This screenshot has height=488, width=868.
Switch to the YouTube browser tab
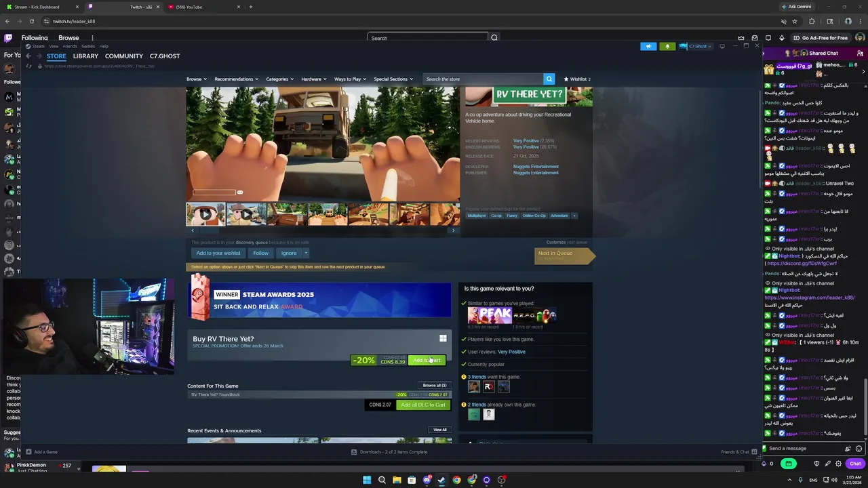(203, 7)
